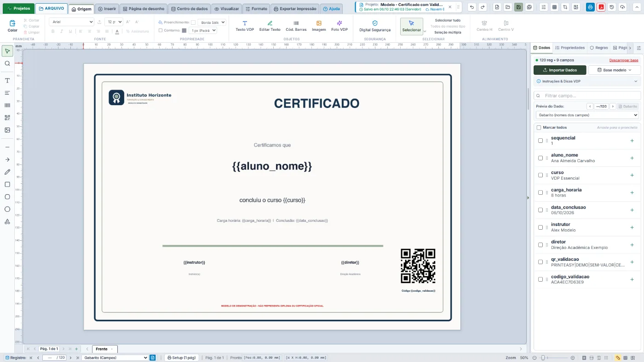Open the Arial font family dropdown

click(x=71, y=22)
